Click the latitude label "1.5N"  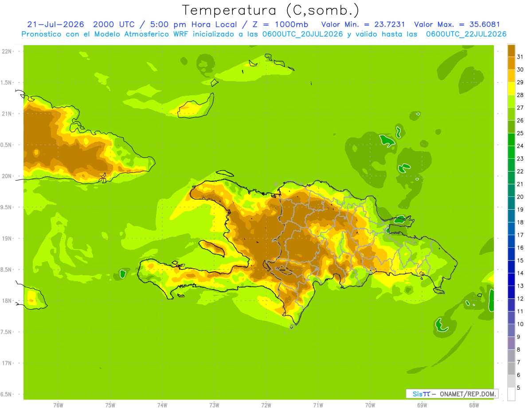click(x=7, y=82)
